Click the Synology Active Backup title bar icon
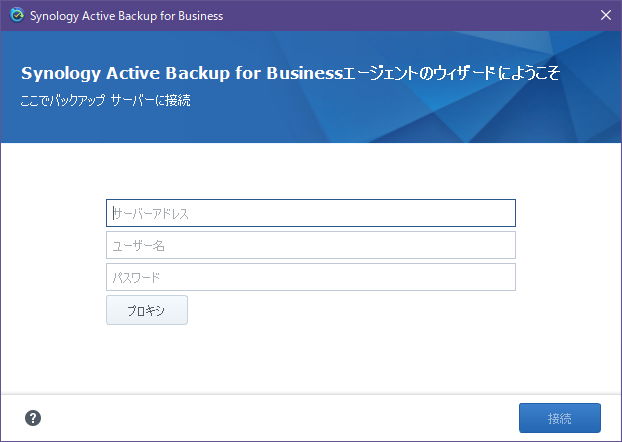 pyautogui.click(x=17, y=15)
